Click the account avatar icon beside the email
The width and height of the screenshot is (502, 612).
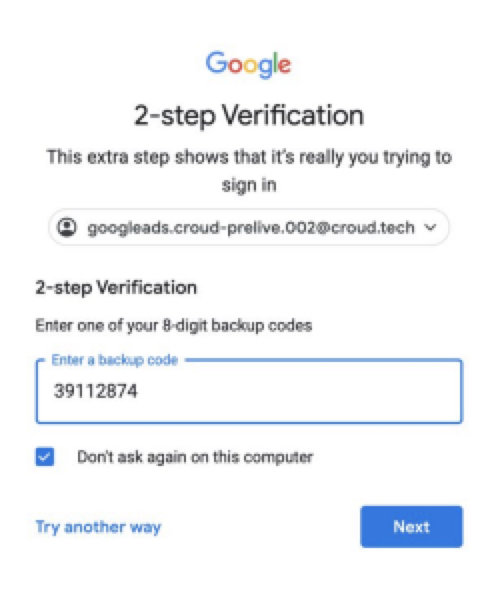(x=67, y=227)
